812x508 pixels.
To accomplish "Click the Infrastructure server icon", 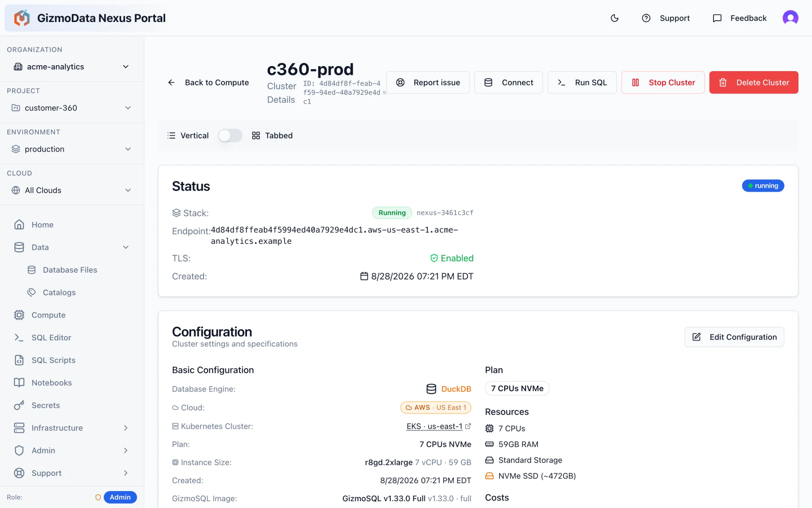I will (19, 428).
